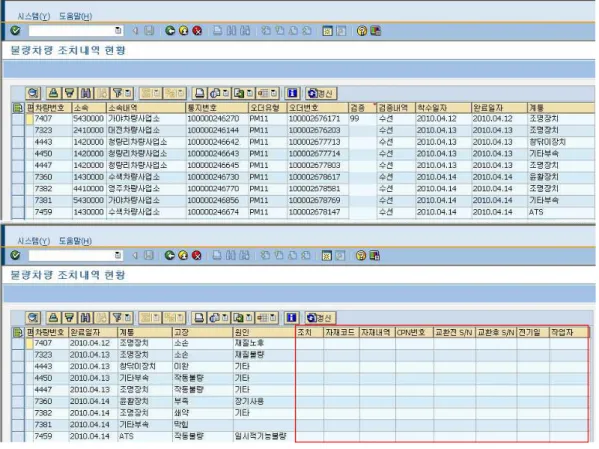Click the command input field in lower window
This screenshot has height=449, width=599.
point(72,255)
